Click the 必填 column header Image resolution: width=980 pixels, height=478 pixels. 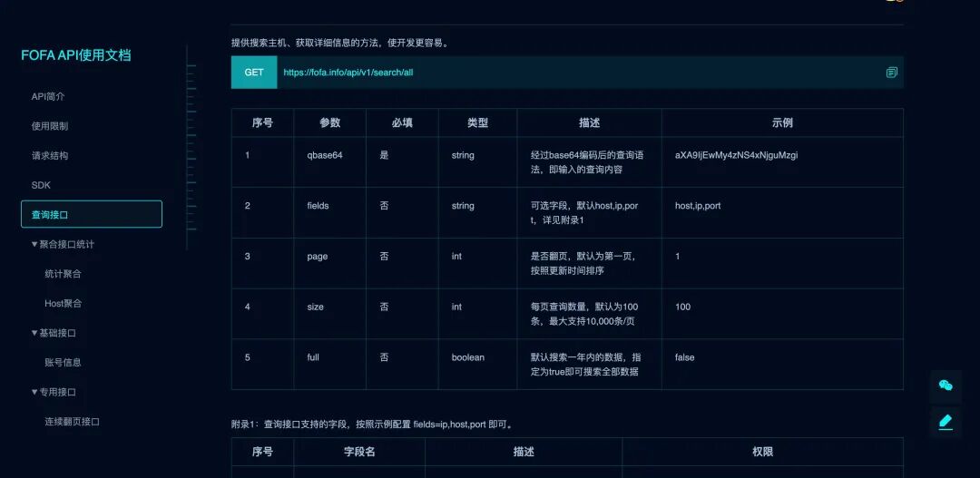coord(402,123)
